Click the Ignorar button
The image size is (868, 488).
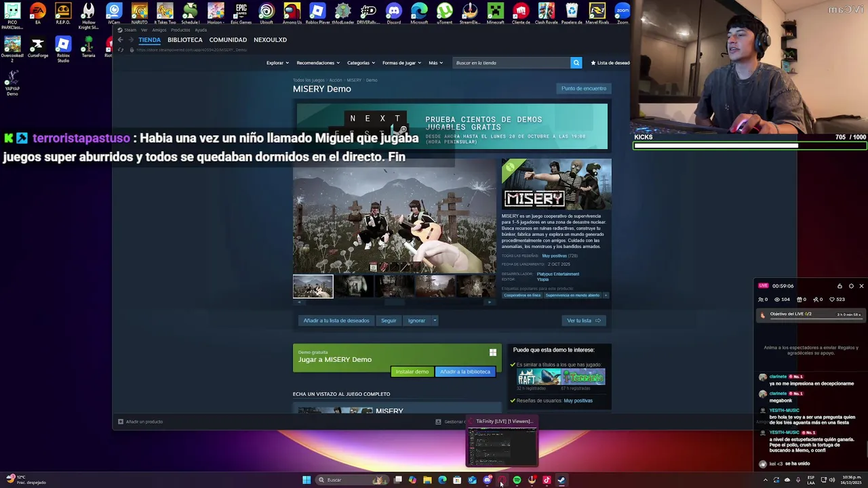416,321
